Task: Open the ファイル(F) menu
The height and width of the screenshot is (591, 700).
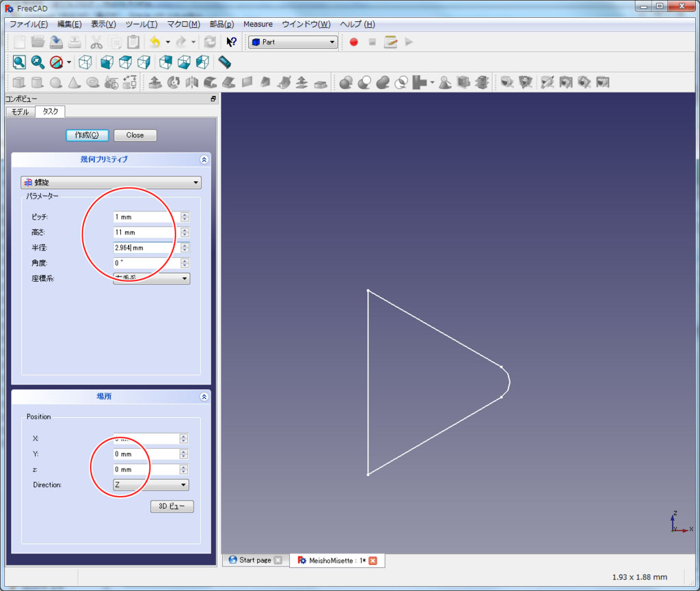Action: click(x=29, y=24)
